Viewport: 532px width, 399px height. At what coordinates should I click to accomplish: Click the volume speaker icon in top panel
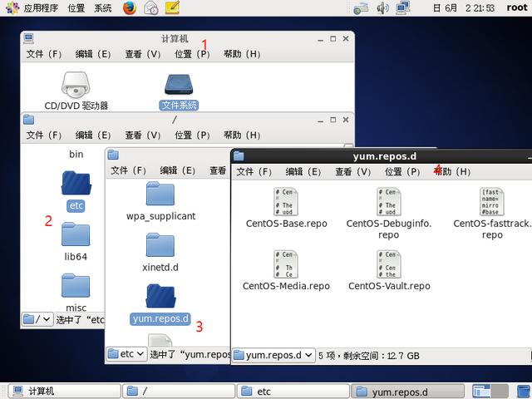point(382,7)
